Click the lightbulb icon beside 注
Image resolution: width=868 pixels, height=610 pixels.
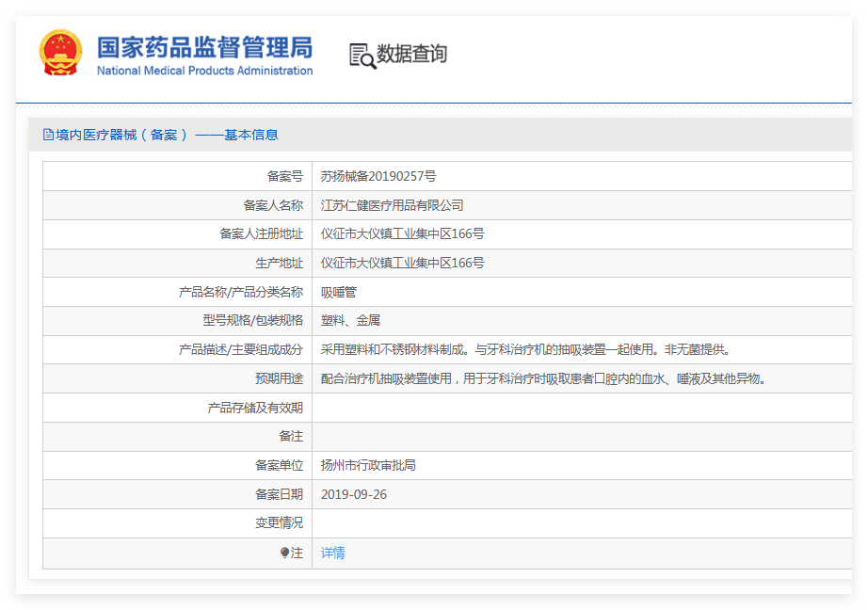[284, 553]
